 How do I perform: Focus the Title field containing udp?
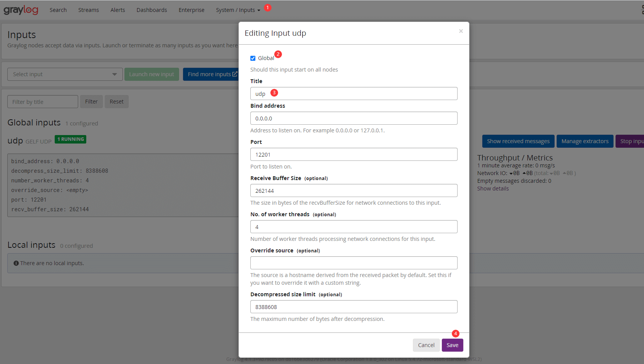point(354,94)
